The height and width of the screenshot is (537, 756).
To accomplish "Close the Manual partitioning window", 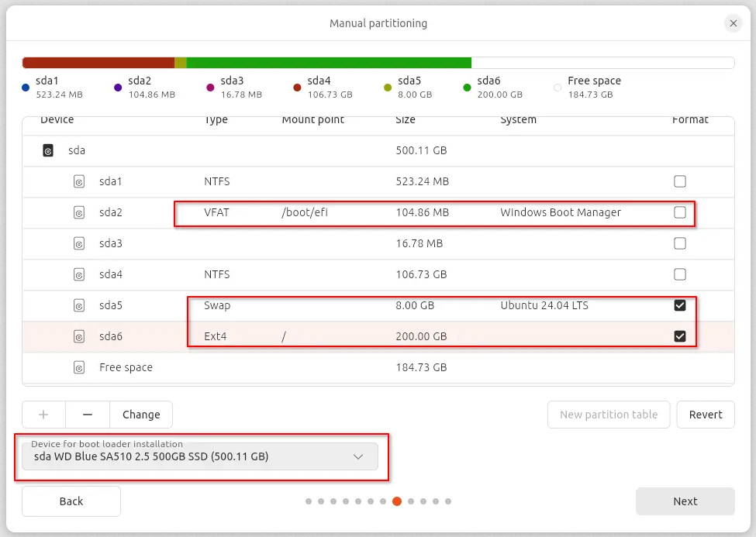I will pos(733,23).
